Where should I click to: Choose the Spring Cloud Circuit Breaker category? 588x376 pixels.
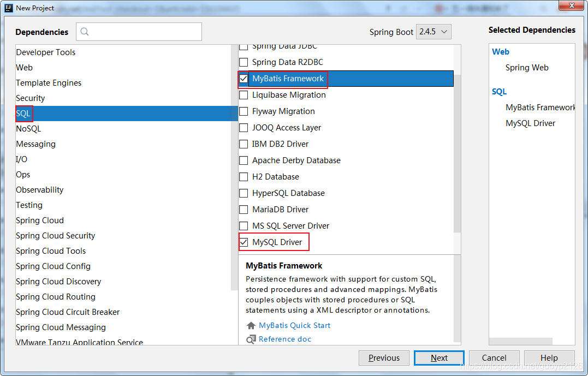click(x=123, y=312)
